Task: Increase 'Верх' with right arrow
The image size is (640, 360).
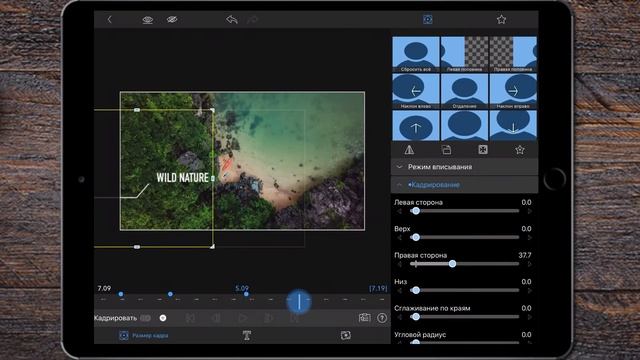Action: (529, 238)
